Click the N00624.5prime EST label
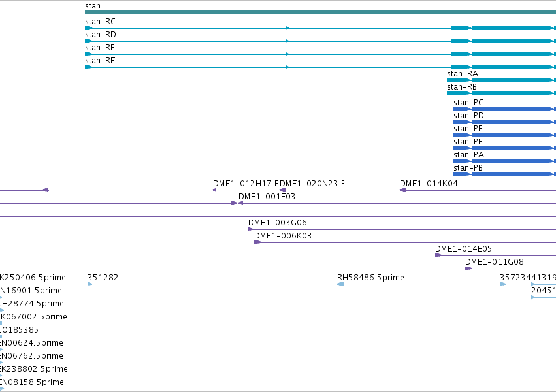Screen dimensions: 556x392 31,343
